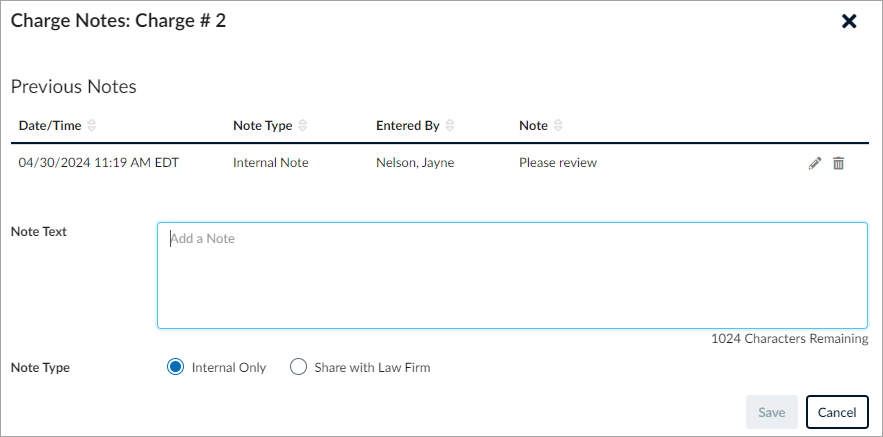Delete the note using the trash icon
883x437 pixels.
tap(839, 163)
